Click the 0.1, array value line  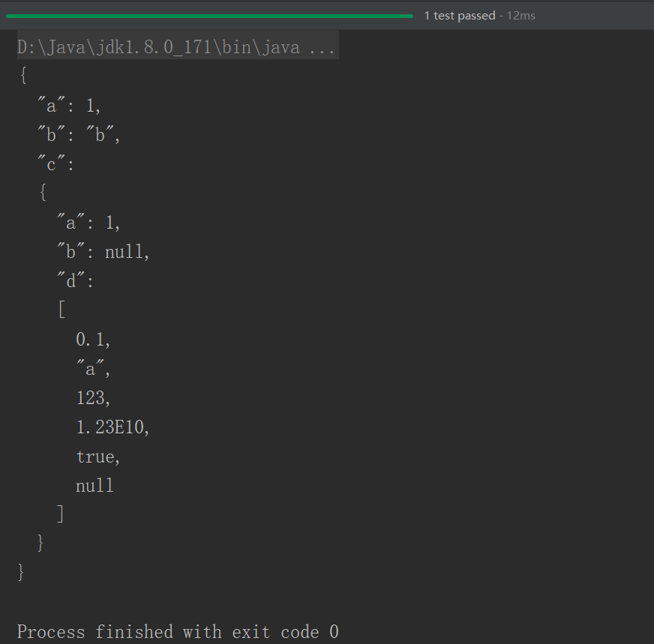[x=93, y=340]
